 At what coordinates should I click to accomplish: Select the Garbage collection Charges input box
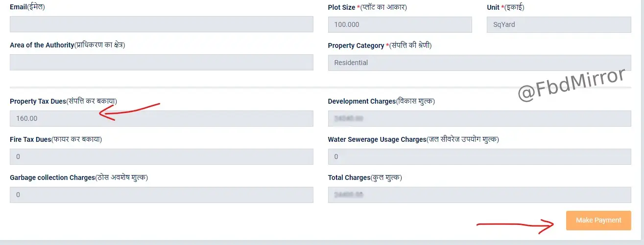coord(161,195)
